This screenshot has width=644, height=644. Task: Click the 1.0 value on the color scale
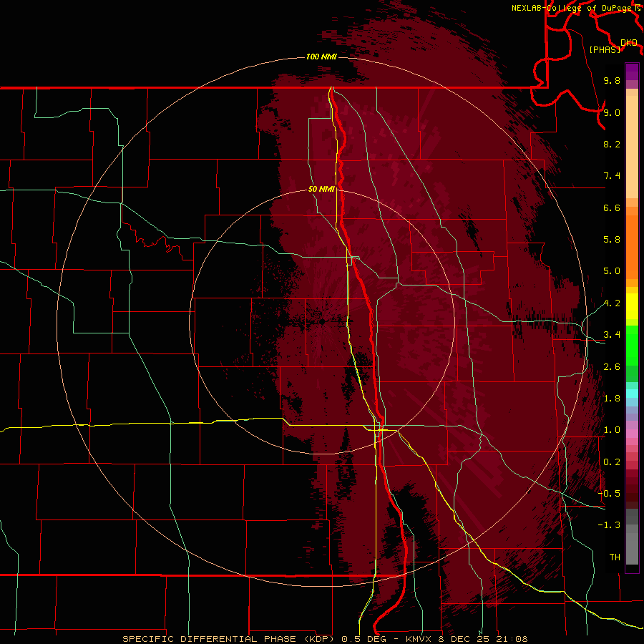pyautogui.click(x=612, y=430)
